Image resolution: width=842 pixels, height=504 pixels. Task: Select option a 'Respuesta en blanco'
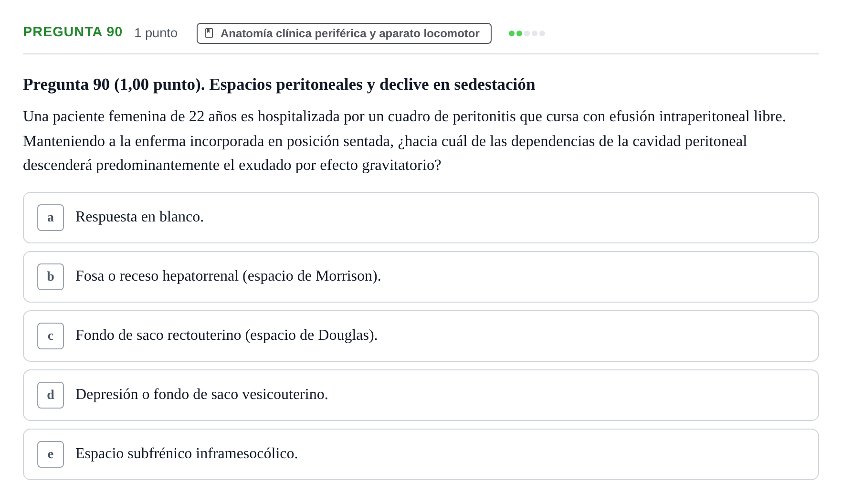421,218
